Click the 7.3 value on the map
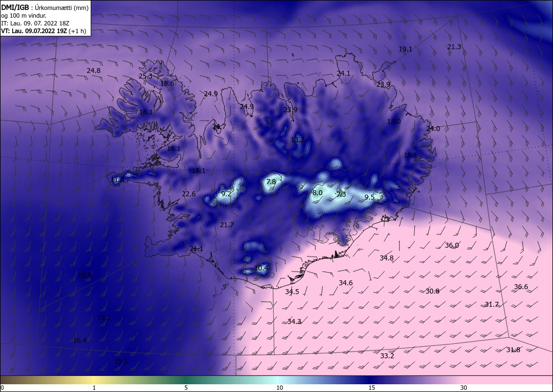Image resolution: width=553 pixels, height=392 pixels. 341,195
